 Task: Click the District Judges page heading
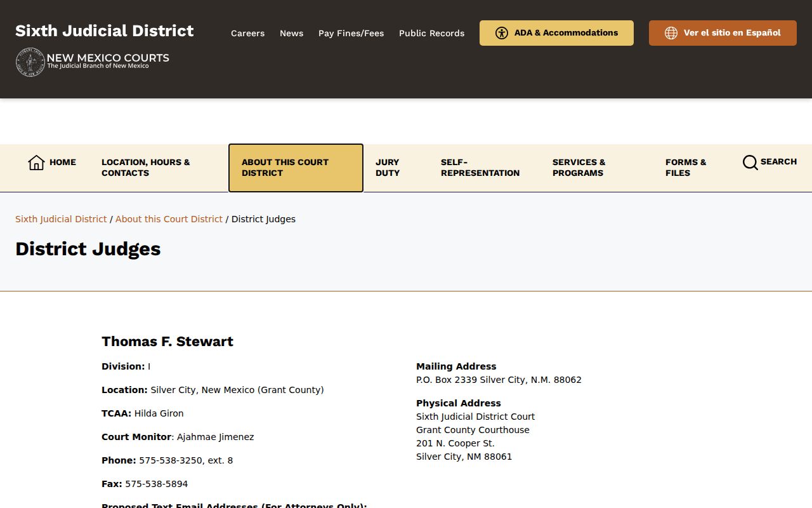(88, 249)
